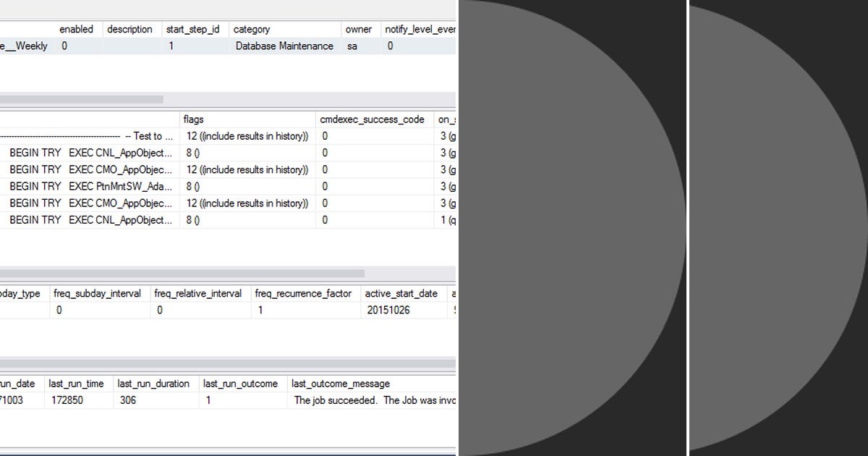
Task: Select the "enabled" column header
Action: [75, 29]
